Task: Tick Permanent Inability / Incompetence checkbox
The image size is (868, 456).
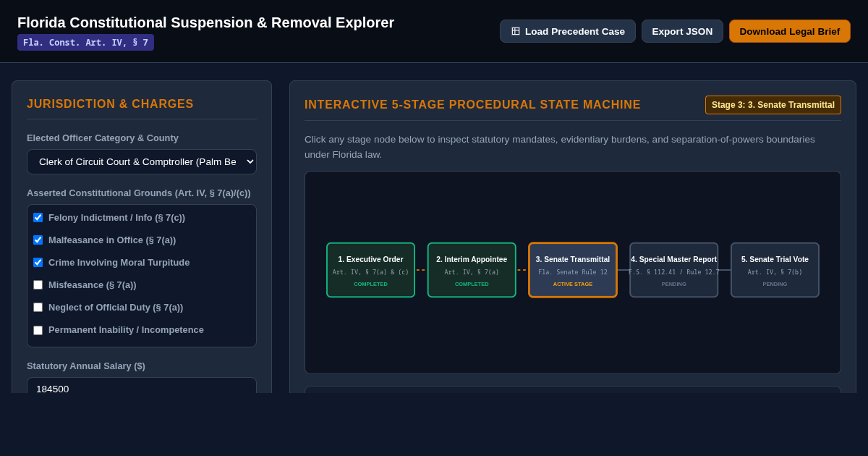Action: tap(38, 329)
